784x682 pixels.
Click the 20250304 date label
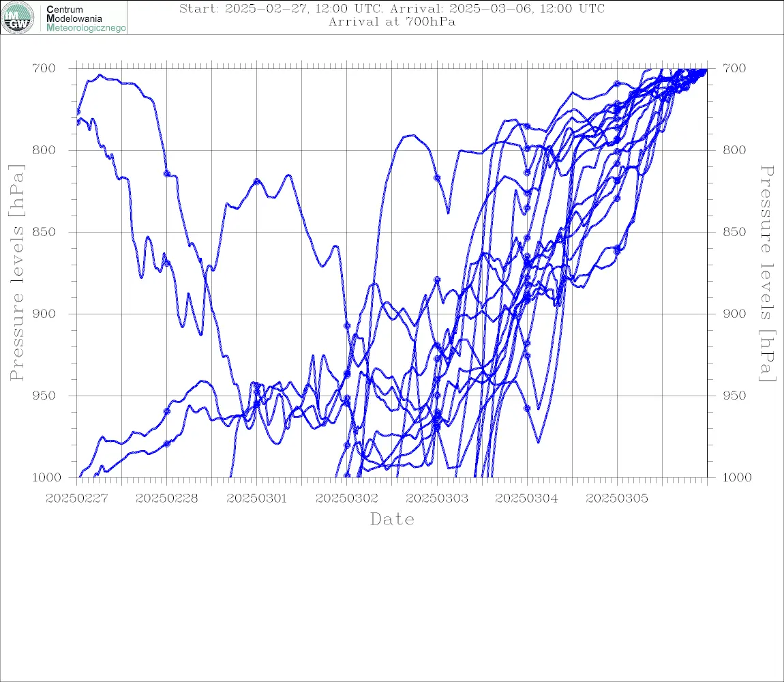click(526, 499)
